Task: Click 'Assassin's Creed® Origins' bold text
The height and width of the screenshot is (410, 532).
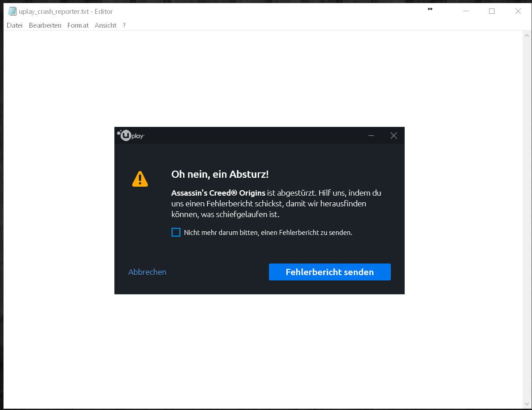Action: tap(218, 193)
